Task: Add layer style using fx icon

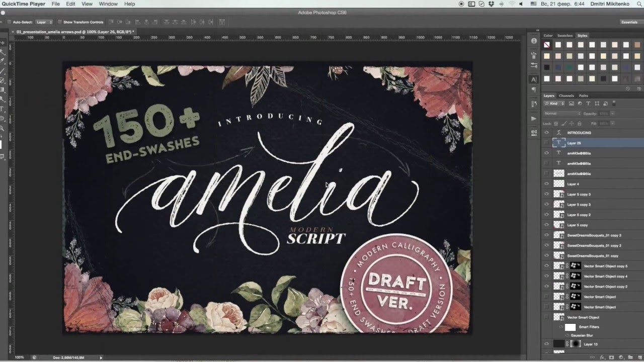Action: pyautogui.click(x=602, y=357)
